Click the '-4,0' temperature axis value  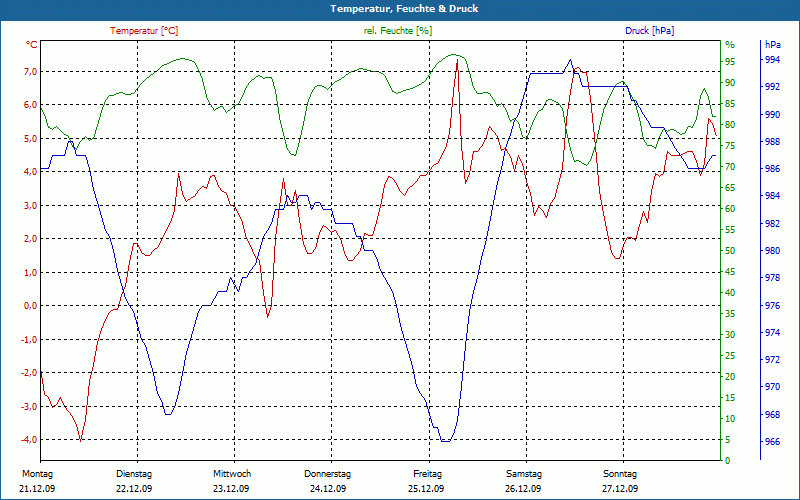30,440
